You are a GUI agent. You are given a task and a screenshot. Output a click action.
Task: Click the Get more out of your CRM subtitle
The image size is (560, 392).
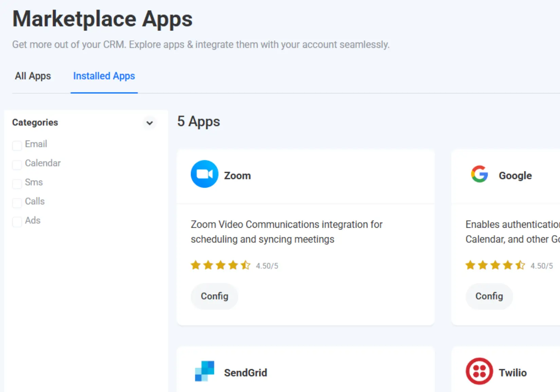(201, 44)
